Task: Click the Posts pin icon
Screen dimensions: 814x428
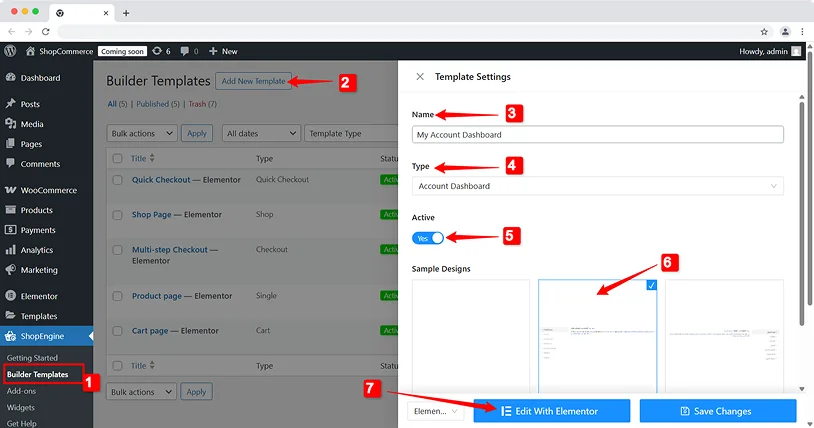Action: [10, 103]
